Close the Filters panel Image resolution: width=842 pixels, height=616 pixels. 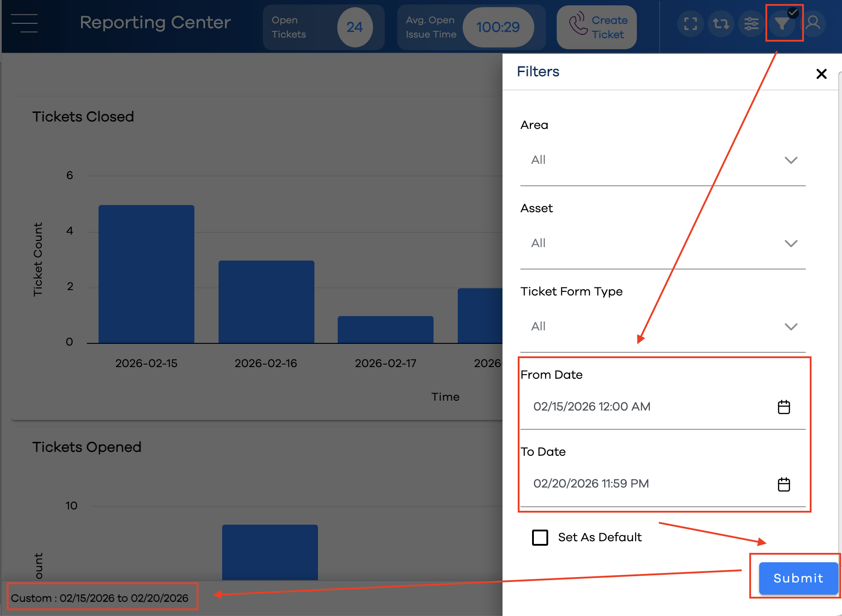(x=821, y=74)
